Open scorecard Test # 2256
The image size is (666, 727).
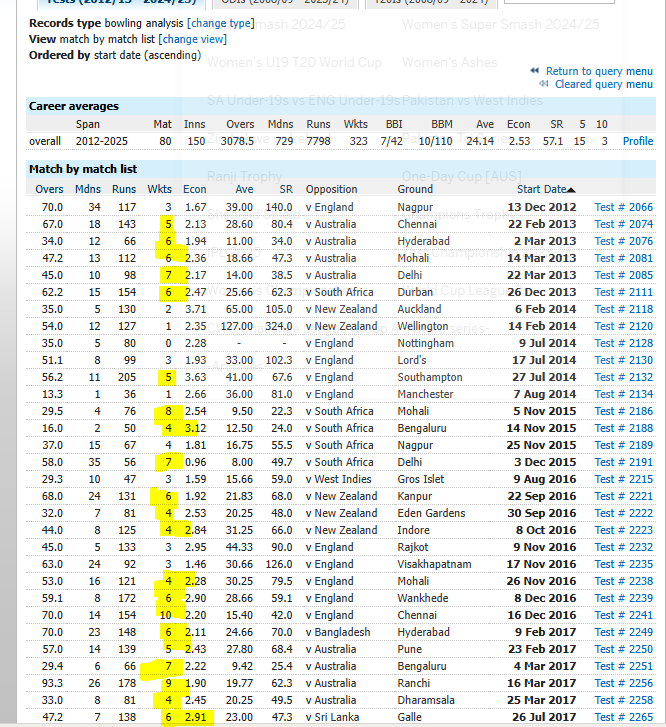[623, 683]
